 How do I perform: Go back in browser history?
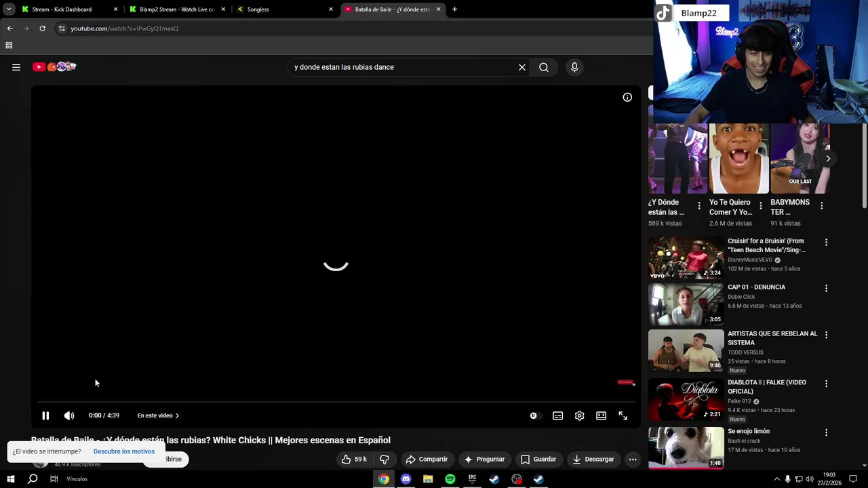click(x=9, y=28)
